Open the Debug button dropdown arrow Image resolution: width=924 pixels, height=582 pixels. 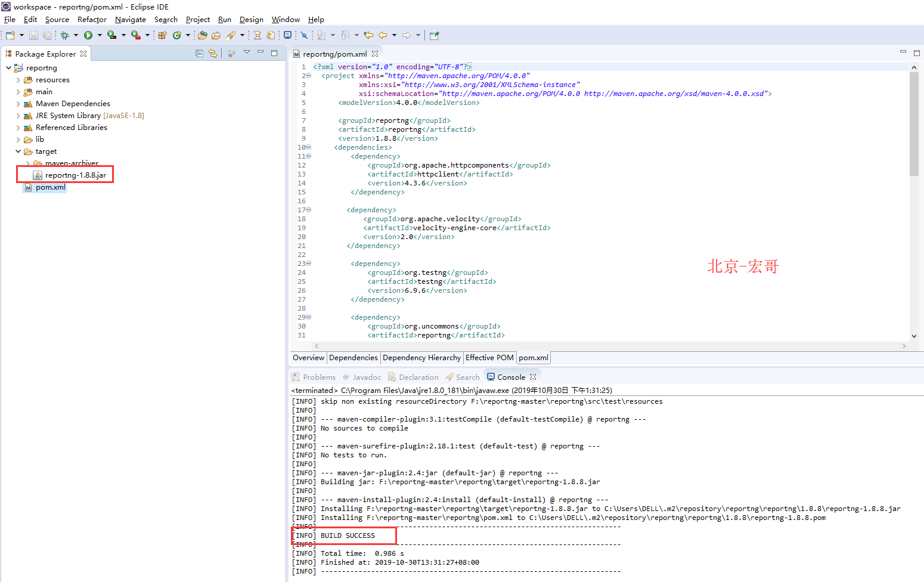tap(76, 35)
